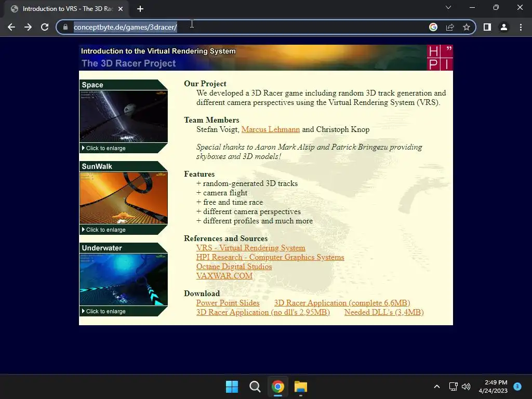The height and width of the screenshot is (399, 532).
Task: Open the notification center badge
Action: coord(517,387)
